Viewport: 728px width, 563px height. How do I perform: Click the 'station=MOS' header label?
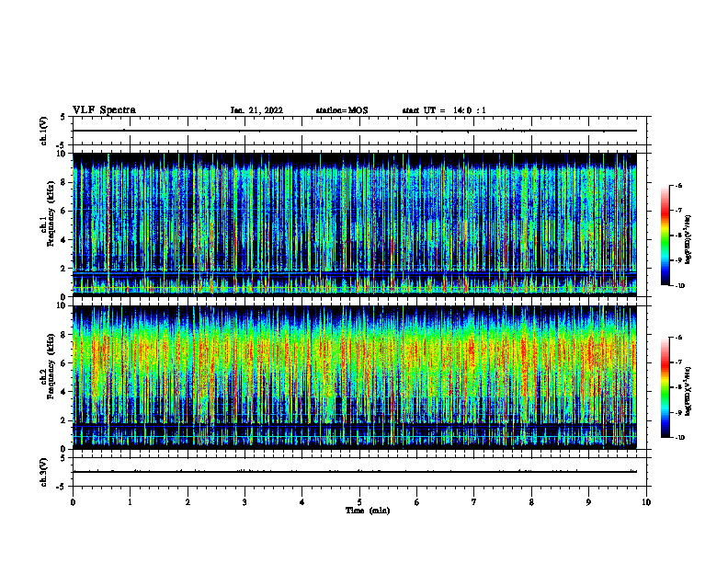point(342,110)
